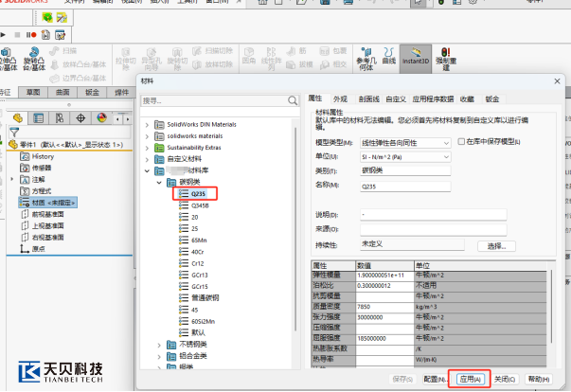Viewport: 571px width, 392px height.
Task: Select the 旋转凸台/基体 revolve boss tool
Action: click(34, 59)
